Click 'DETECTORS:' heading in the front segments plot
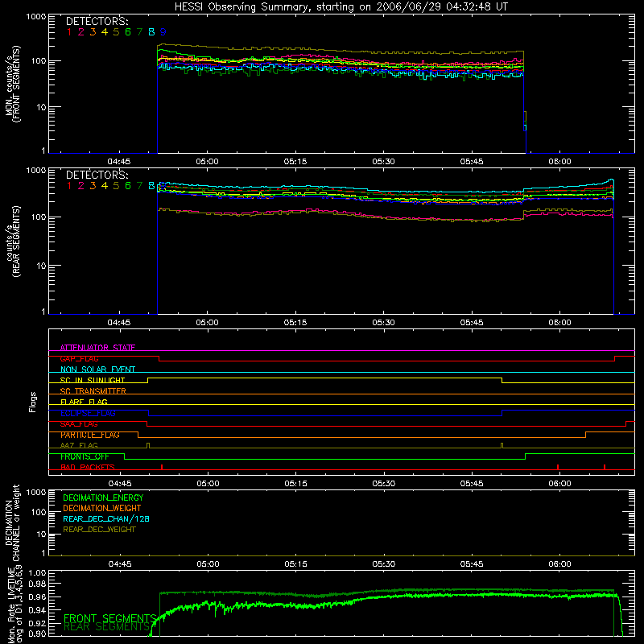 [97, 22]
